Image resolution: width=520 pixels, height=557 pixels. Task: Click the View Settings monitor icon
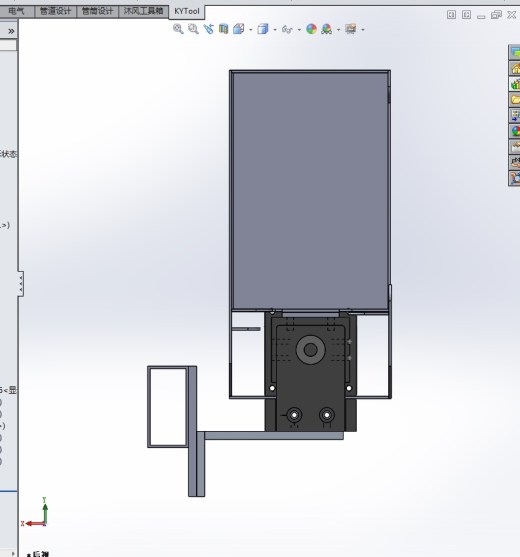351,29
